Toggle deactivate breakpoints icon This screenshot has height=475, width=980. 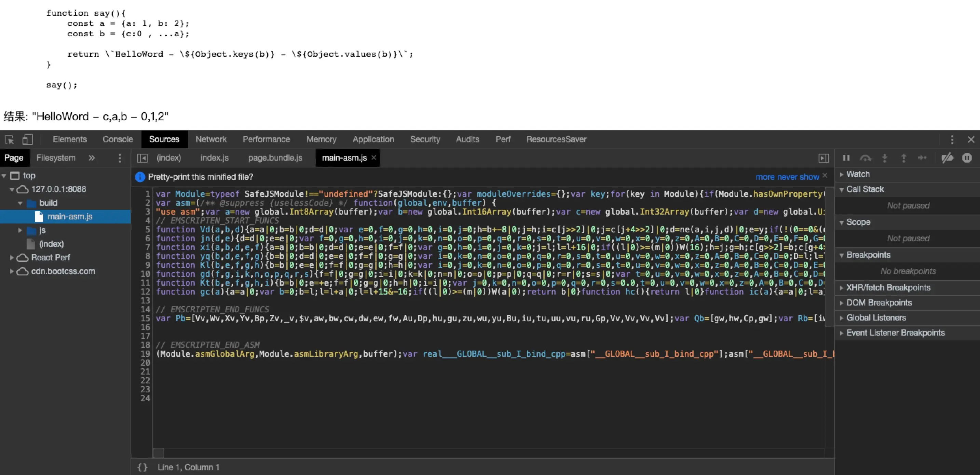pos(947,158)
